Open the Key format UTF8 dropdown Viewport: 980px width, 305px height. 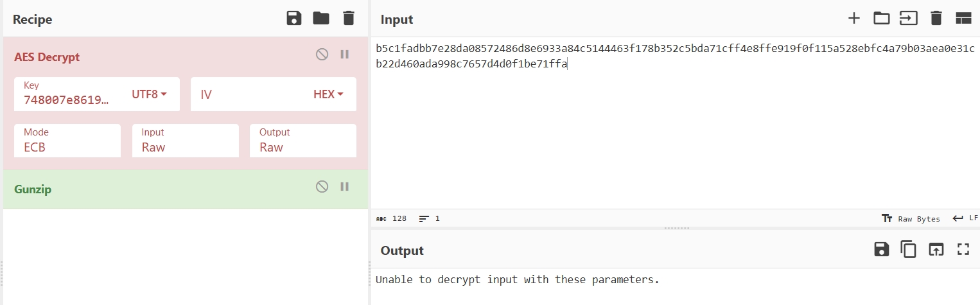point(149,94)
